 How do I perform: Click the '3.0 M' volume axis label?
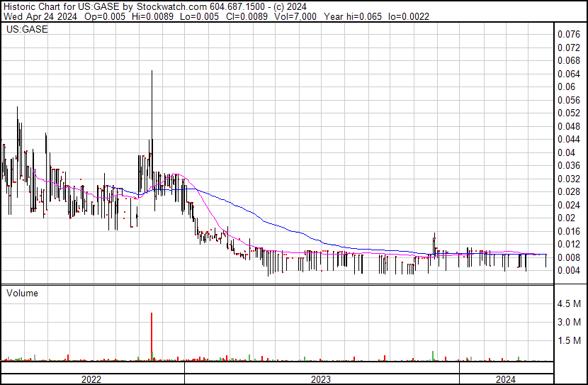click(569, 322)
